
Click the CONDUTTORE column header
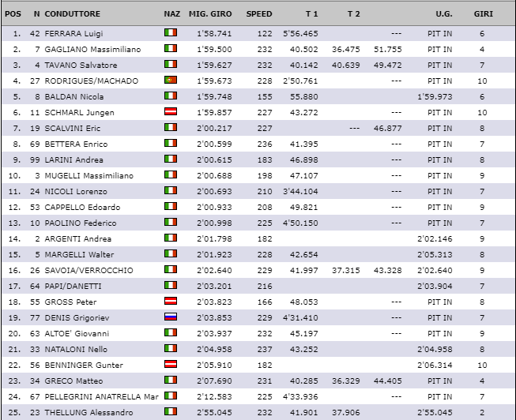(x=73, y=13)
